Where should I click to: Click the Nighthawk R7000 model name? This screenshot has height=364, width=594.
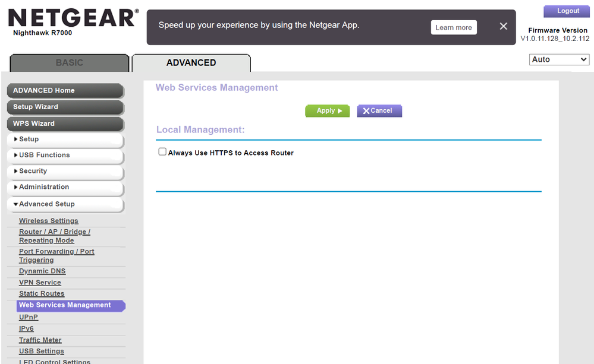(x=42, y=33)
